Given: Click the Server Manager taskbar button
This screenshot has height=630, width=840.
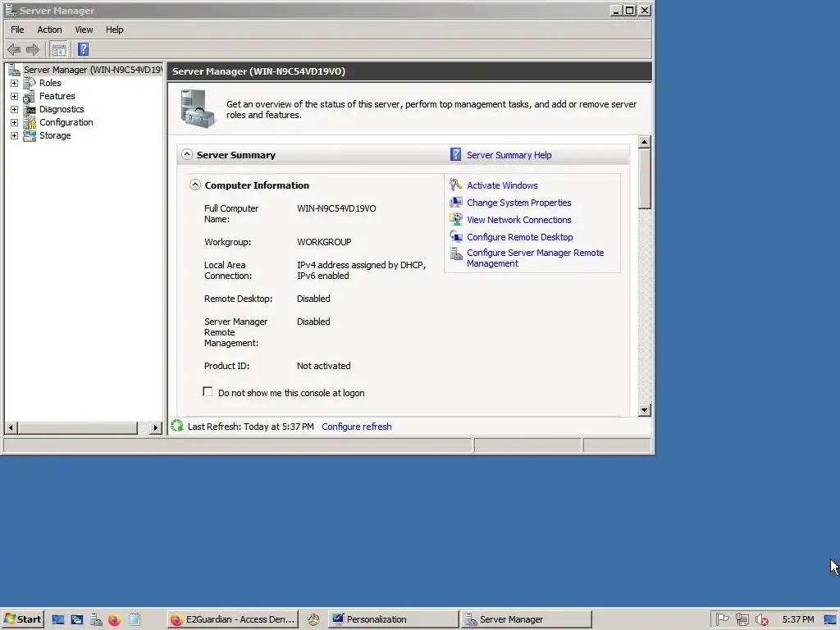Looking at the screenshot, I should [x=527, y=619].
